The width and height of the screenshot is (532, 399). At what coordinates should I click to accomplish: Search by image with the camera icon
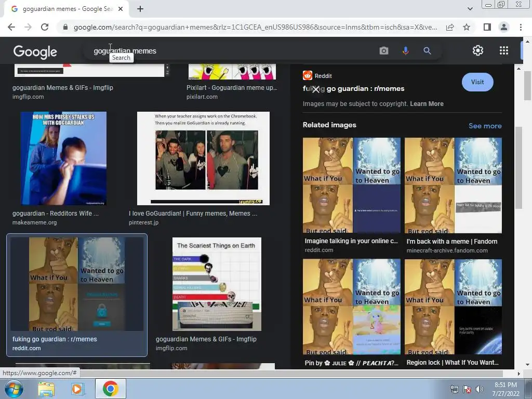[384, 51]
